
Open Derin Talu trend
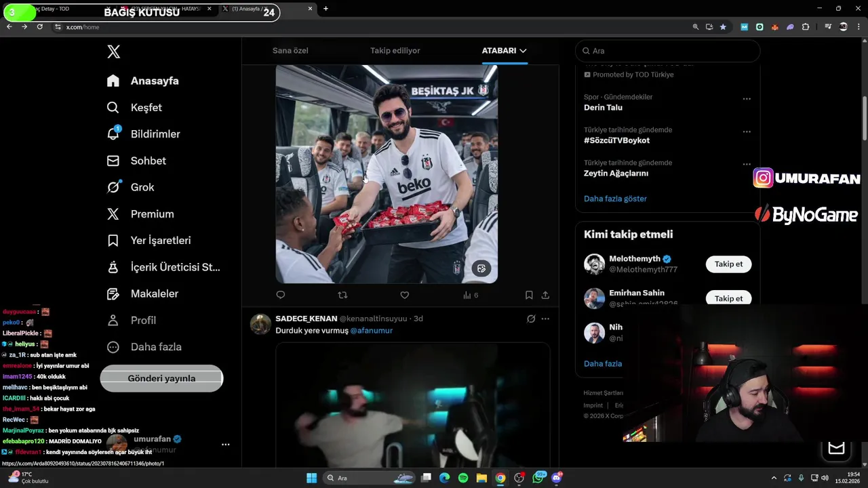click(x=603, y=107)
